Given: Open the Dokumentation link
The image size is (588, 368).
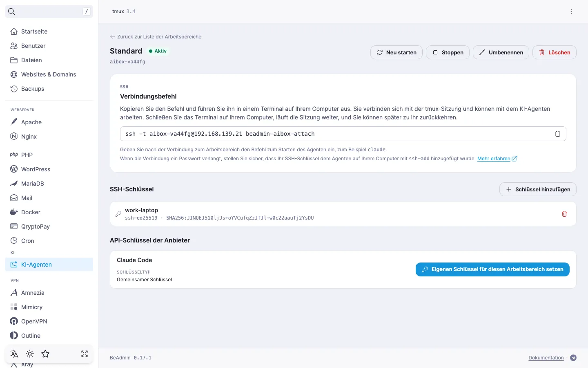Looking at the screenshot, I should (x=546, y=358).
